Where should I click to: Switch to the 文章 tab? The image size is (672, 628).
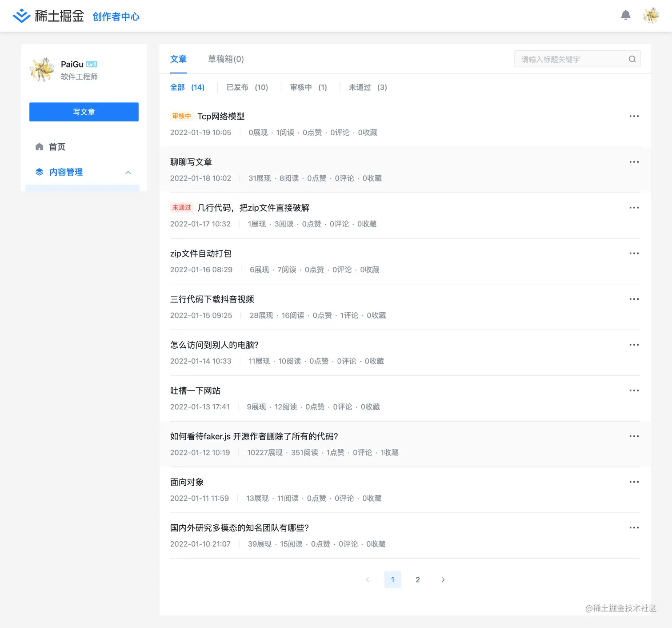coord(179,59)
